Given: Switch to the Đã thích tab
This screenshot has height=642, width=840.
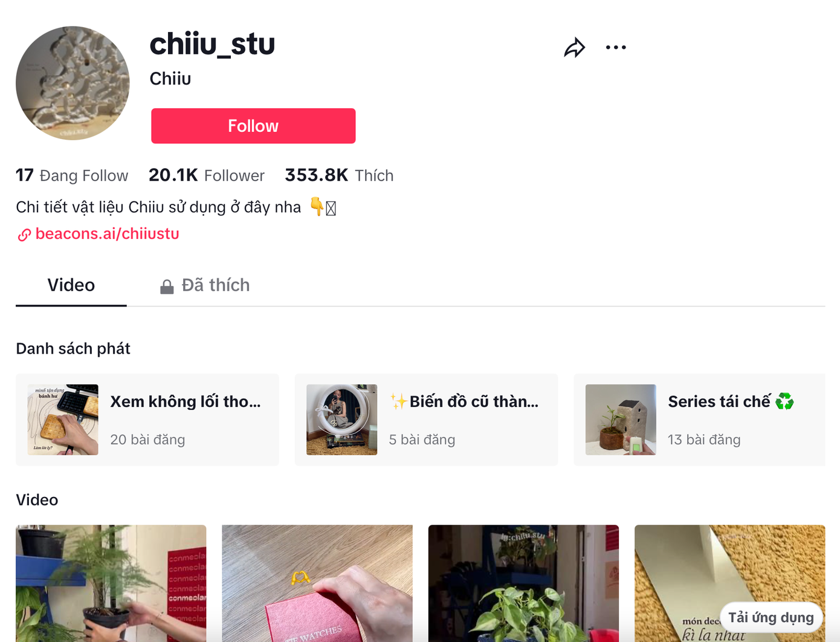Looking at the screenshot, I should coord(205,285).
